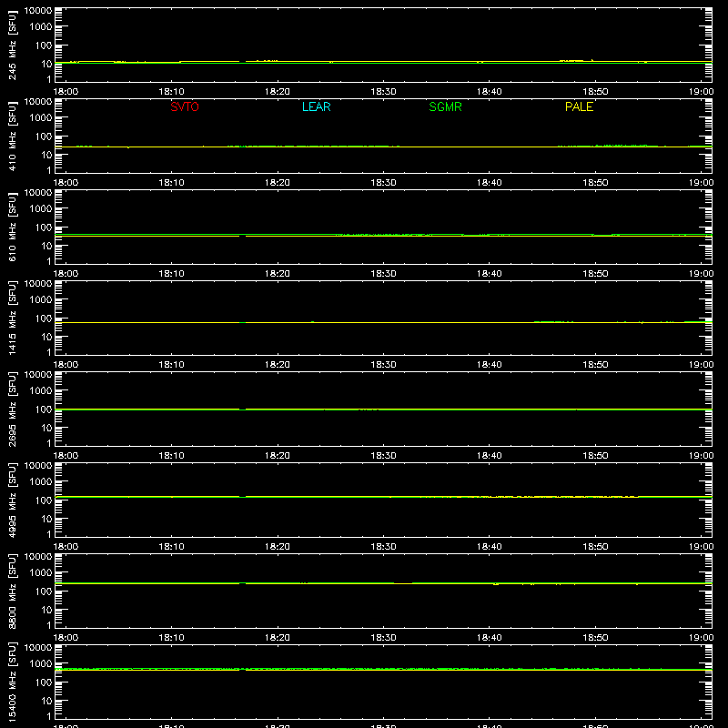
Task: Click the 1000 y-axis value of the 410 MHz plot
Action: pyautogui.click(x=41, y=118)
